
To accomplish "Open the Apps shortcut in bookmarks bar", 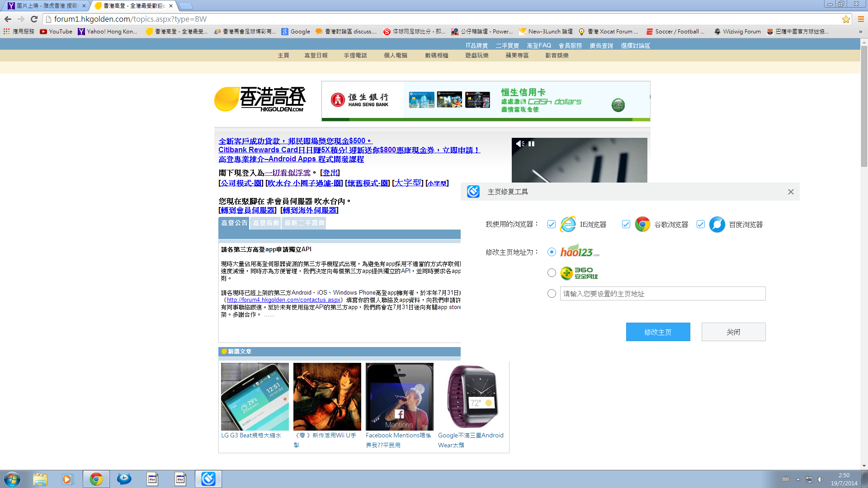I will [x=19, y=31].
